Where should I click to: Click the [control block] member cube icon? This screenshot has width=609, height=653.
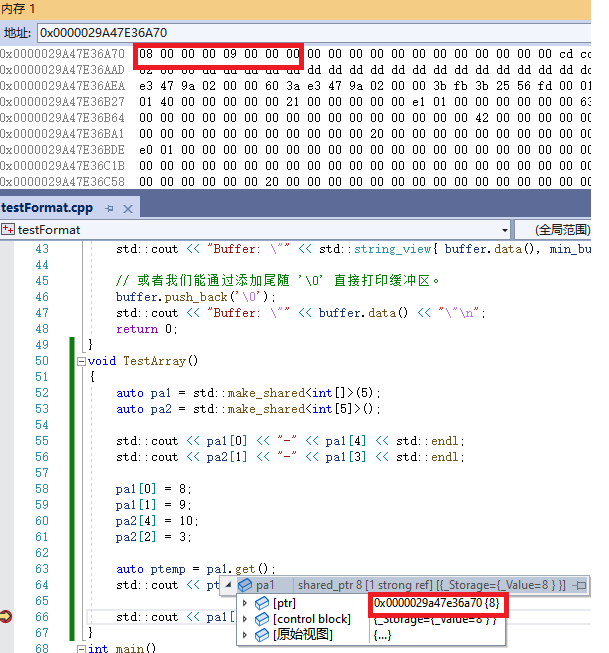point(262,619)
